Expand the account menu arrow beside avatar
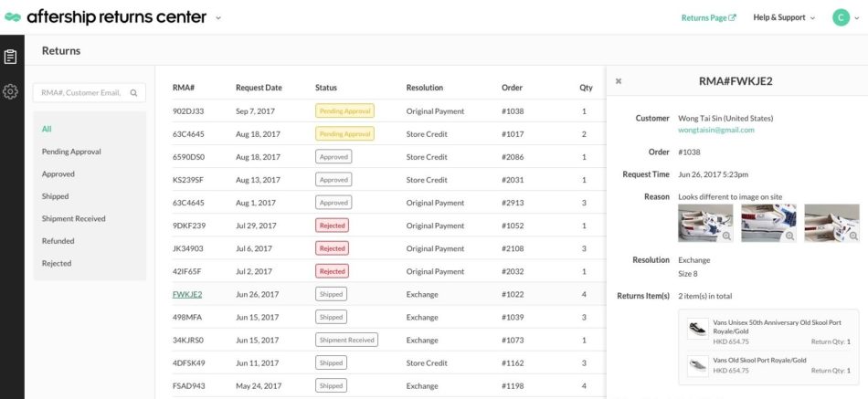The image size is (868, 399). coord(859,17)
